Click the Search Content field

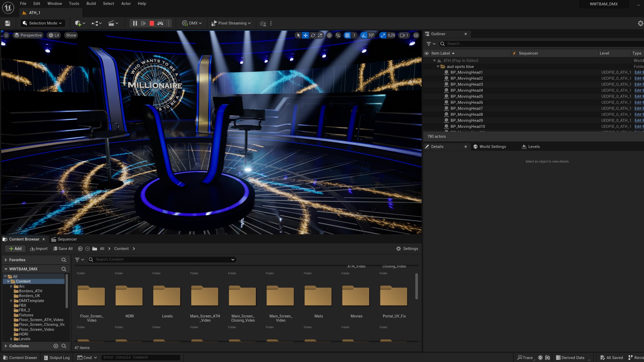tap(162, 259)
